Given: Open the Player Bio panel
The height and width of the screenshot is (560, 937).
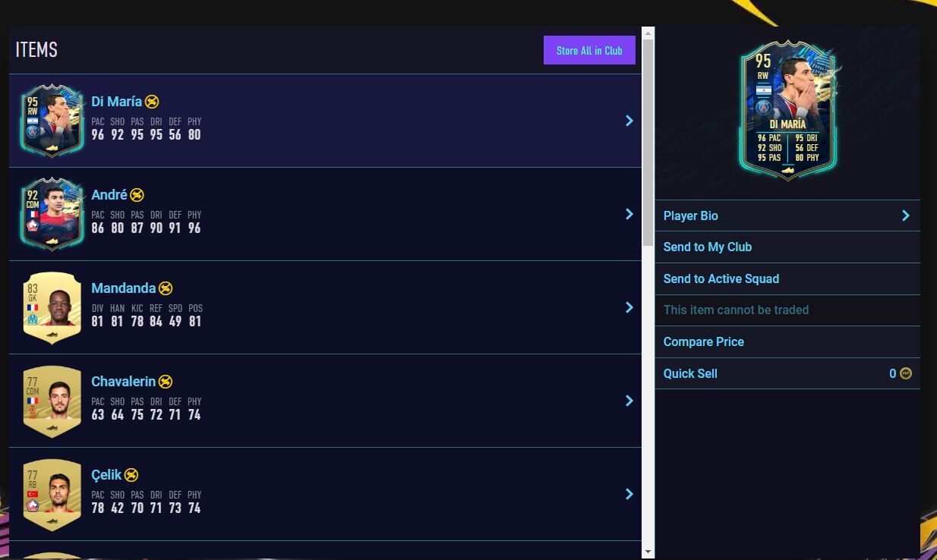Looking at the screenshot, I should (x=787, y=216).
